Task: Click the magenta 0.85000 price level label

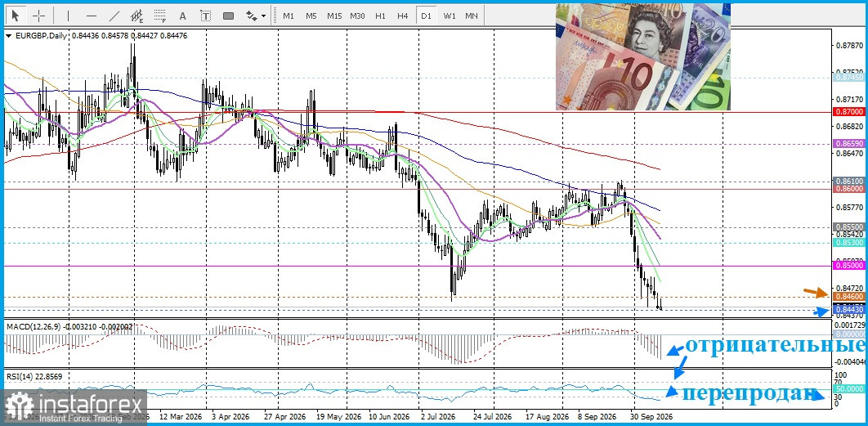Action: tap(850, 266)
